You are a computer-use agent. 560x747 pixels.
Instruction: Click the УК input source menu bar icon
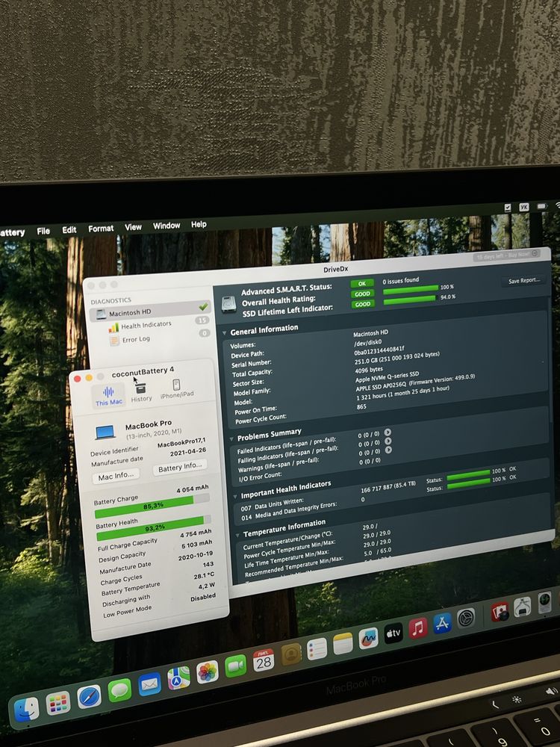coord(524,207)
